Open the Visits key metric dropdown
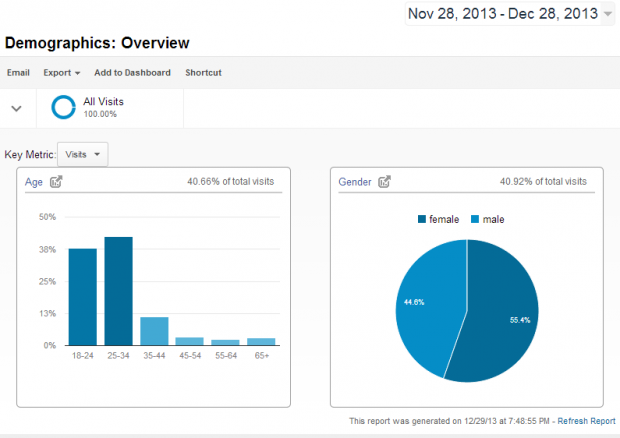Image resolution: width=620 pixels, height=438 pixels. pos(83,154)
